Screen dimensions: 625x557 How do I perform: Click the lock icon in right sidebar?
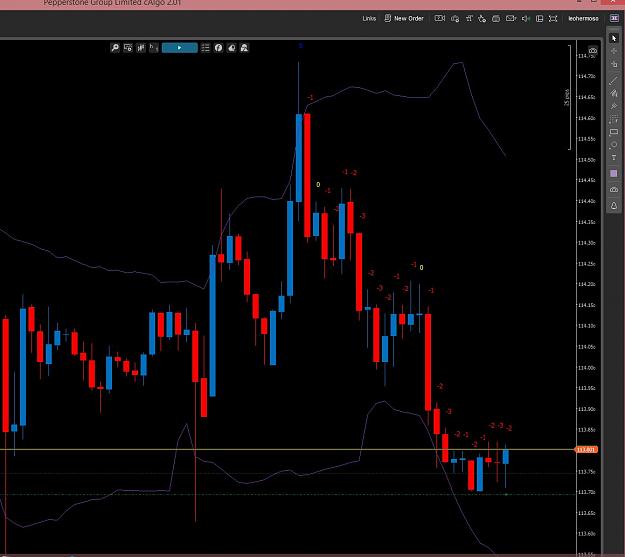(614, 206)
